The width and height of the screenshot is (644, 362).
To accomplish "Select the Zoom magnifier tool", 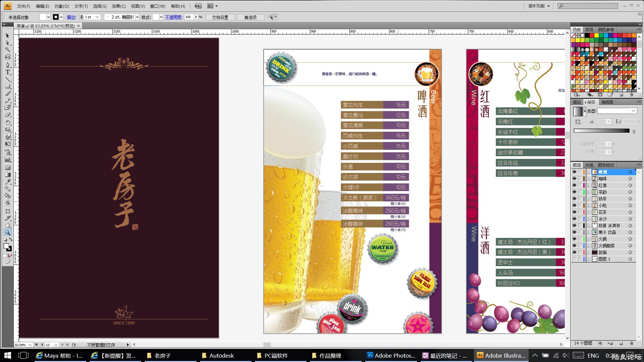I will click(7, 232).
